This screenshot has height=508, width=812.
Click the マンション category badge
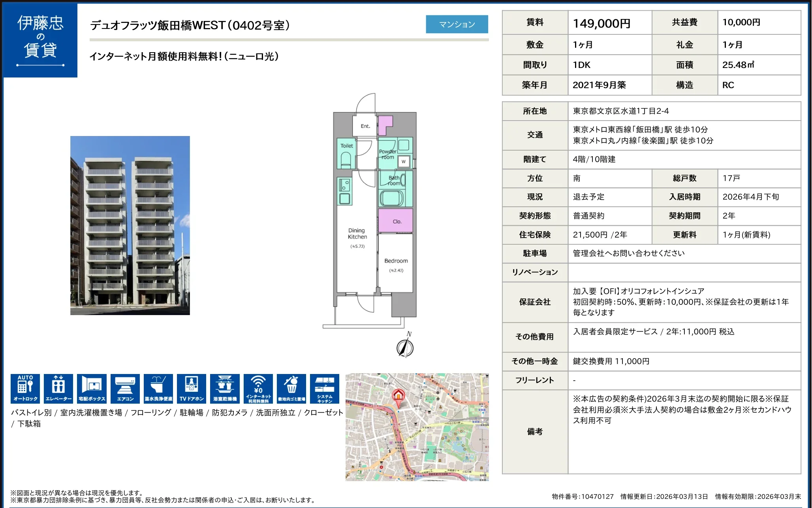(457, 24)
